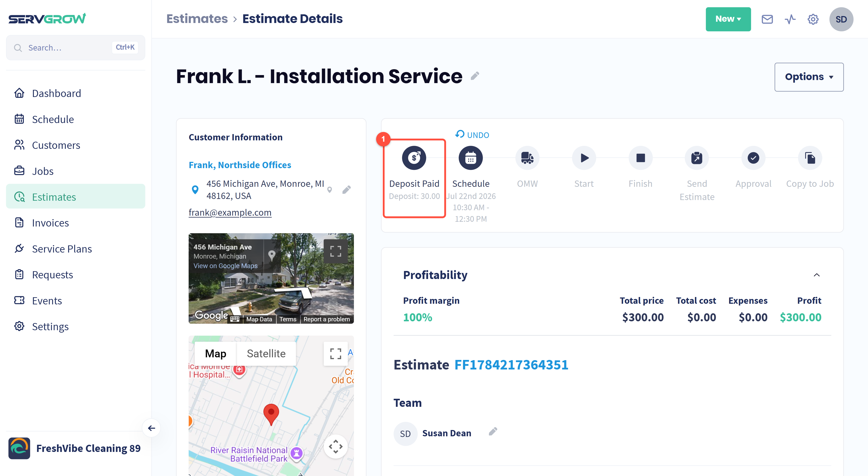
Task: Click the Copy to Job icon
Action: tap(810, 158)
